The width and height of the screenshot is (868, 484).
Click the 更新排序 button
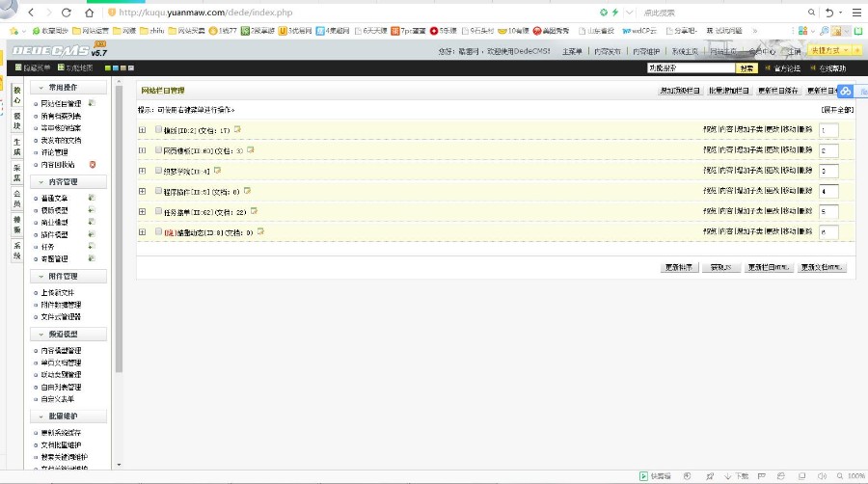coord(679,267)
